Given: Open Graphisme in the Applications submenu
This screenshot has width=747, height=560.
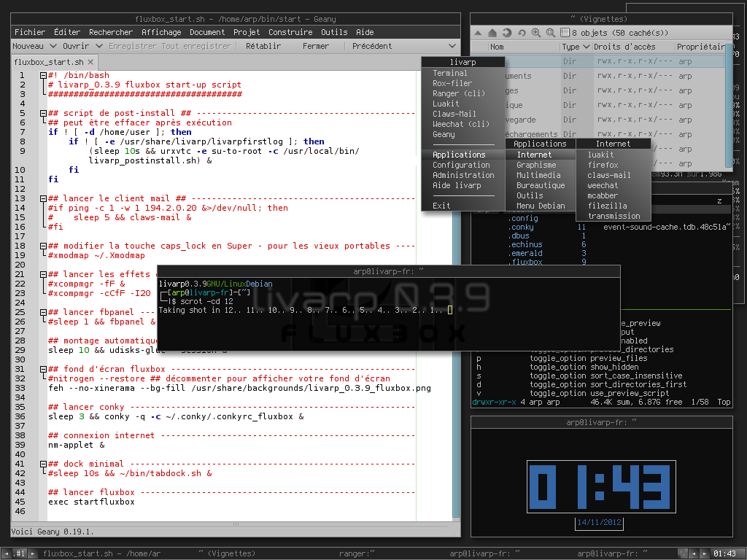Looking at the screenshot, I should (x=541, y=166).
